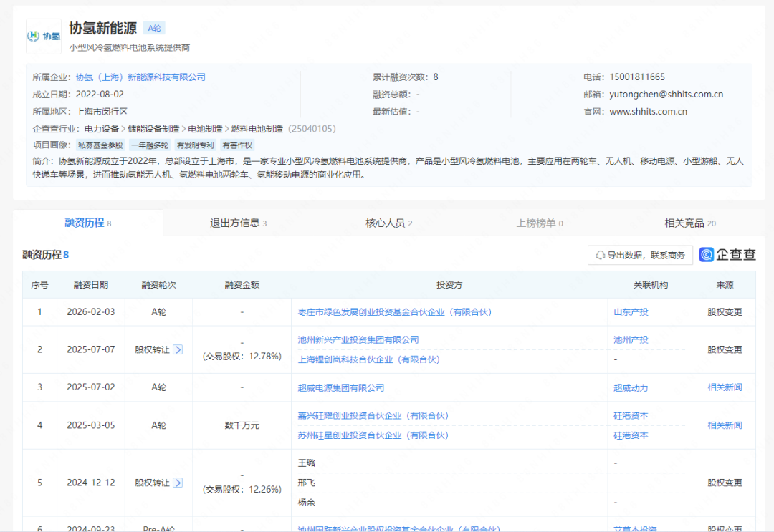Click the 企查查 logo icon

point(708,254)
